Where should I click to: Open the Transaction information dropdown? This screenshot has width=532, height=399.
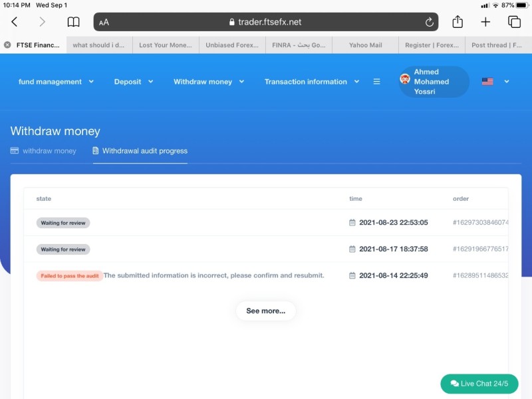[312, 82]
